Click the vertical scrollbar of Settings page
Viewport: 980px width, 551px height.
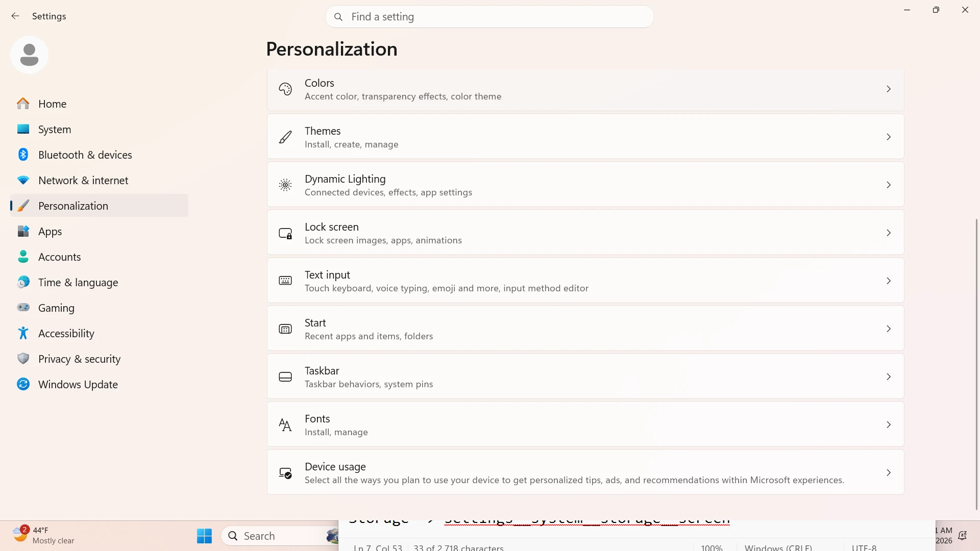point(976,364)
